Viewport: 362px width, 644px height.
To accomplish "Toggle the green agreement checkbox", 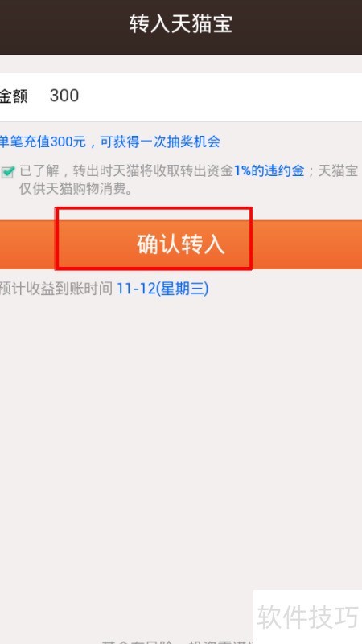I will [8, 172].
